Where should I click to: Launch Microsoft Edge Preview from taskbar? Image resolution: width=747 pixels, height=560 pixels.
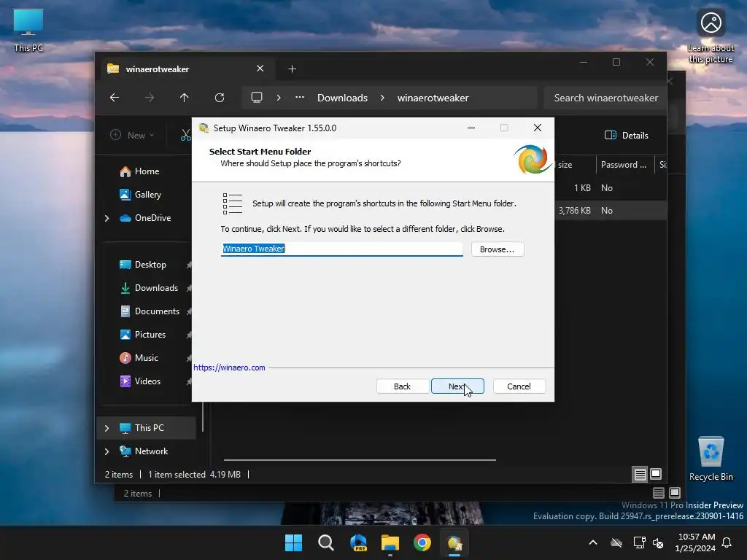click(x=358, y=542)
